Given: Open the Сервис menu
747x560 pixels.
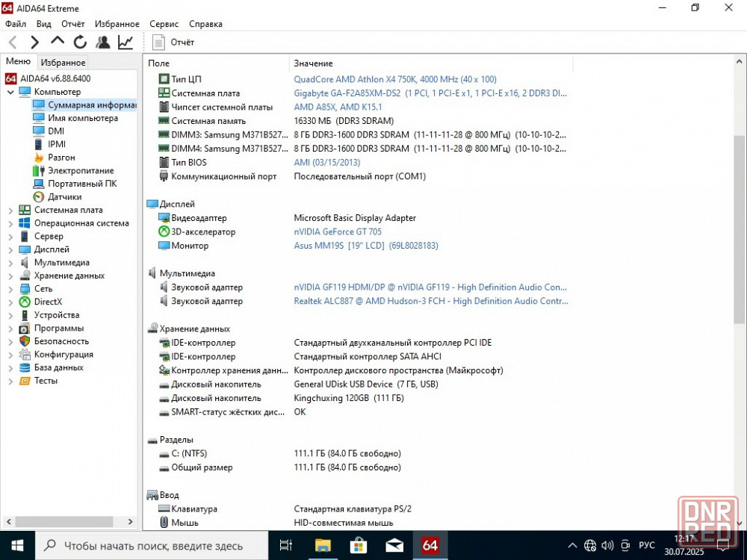Looking at the screenshot, I should 164,24.
